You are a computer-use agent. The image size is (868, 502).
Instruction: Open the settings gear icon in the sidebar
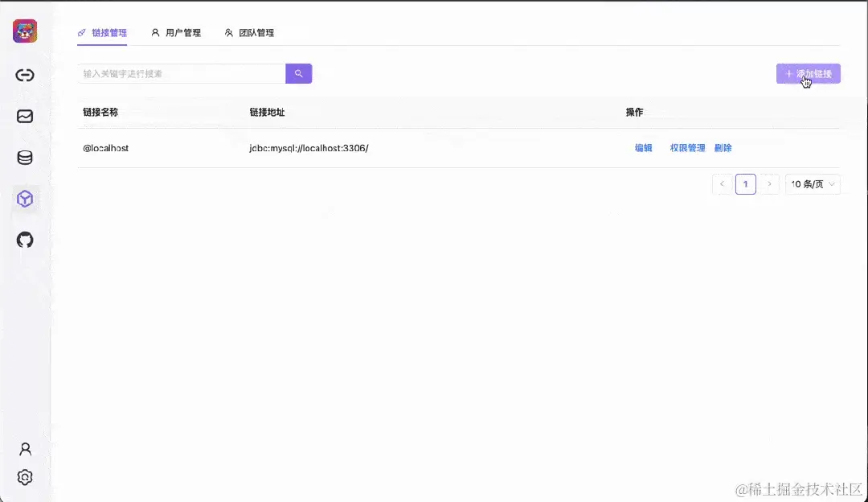[25, 477]
